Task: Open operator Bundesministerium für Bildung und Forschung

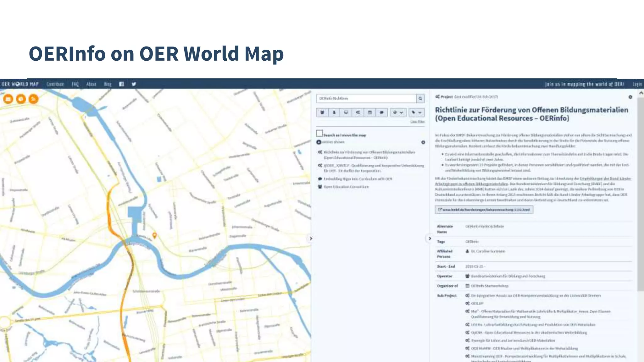Action: (508, 276)
